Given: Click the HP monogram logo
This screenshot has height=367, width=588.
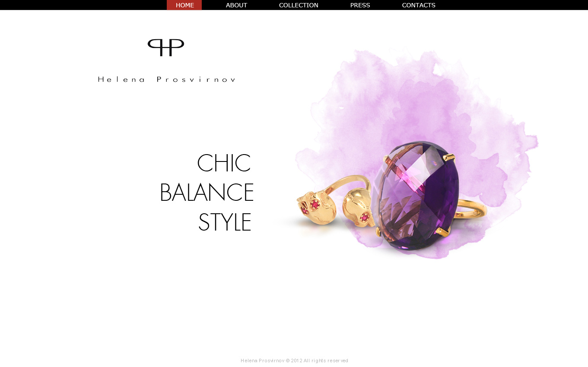Looking at the screenshot, I should click(x=166, y=47).
